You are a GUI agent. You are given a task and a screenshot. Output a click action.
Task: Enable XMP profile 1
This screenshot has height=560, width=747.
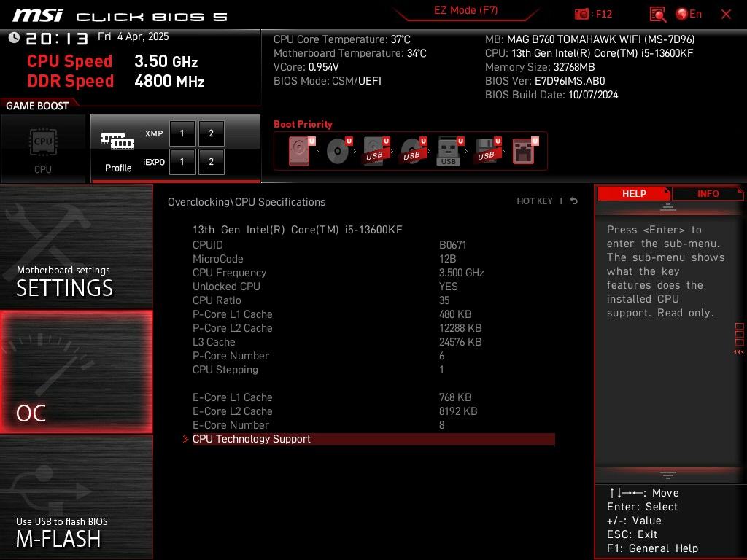(182, 133)
